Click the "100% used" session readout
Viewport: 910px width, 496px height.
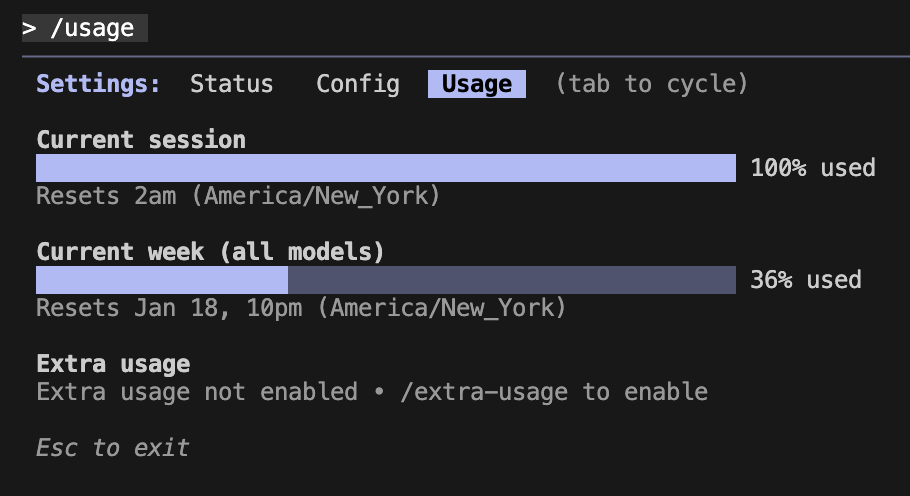(812, 168)
